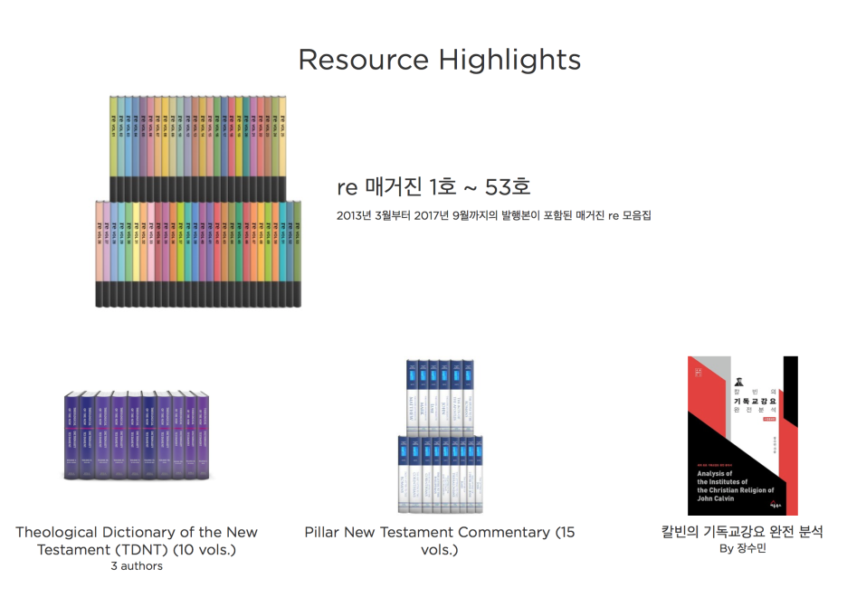Open the re magazine collection cover image
Image resolution: width=847 pixels, height=616 pixels.
pyautogui.click(x=198, y=202)
